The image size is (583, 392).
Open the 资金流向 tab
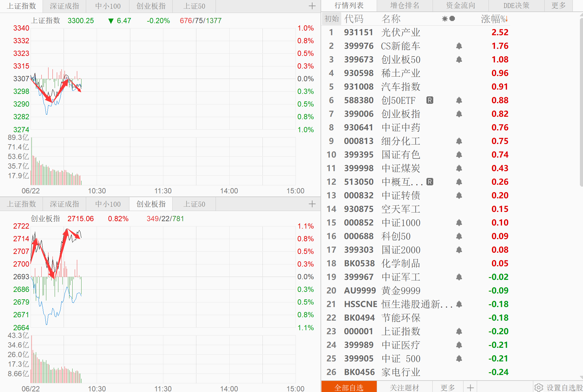tap(461, 6)
